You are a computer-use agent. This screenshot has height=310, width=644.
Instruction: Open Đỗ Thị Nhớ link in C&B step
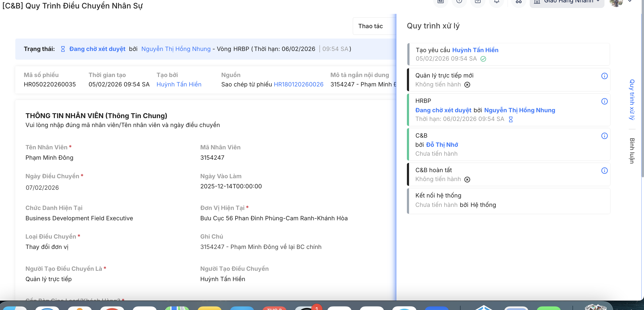442,144
